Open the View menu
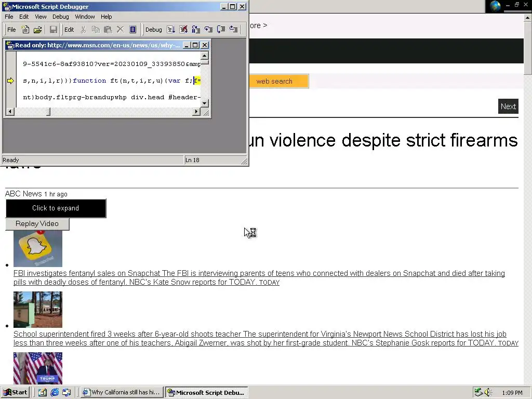 click(41, 17)
